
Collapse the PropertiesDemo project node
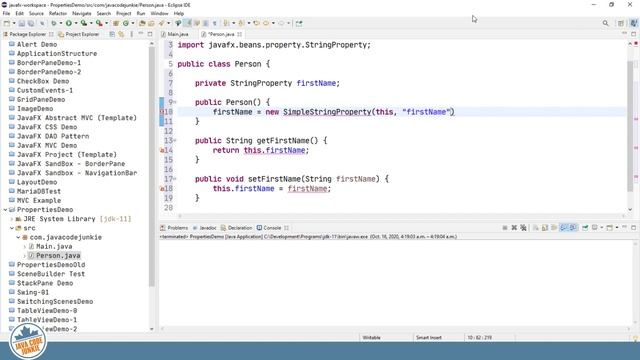[x=5, y=210]
